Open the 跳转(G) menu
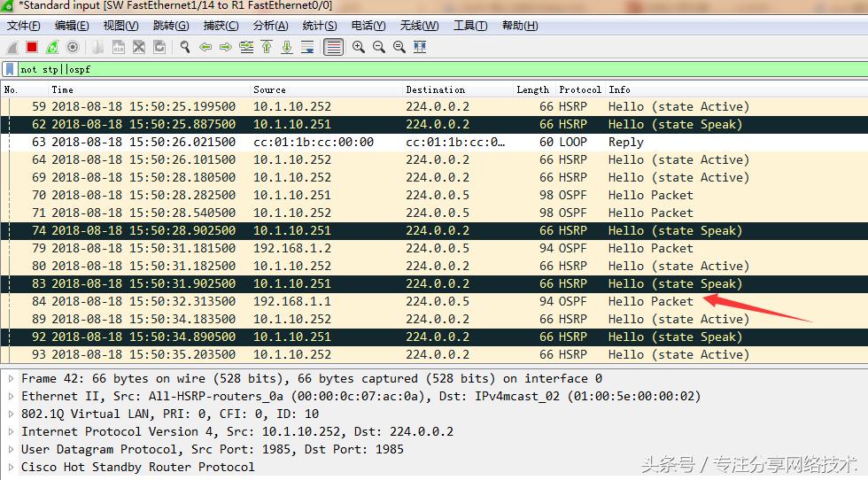This screenshot has width=868, height=480. [x=170, y=26]
